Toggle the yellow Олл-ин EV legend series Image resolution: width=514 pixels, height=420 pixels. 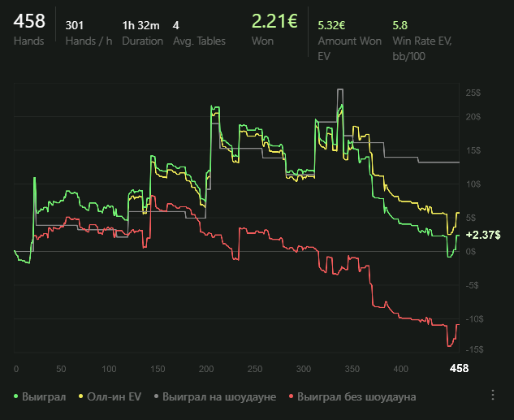tap(110, 396)
